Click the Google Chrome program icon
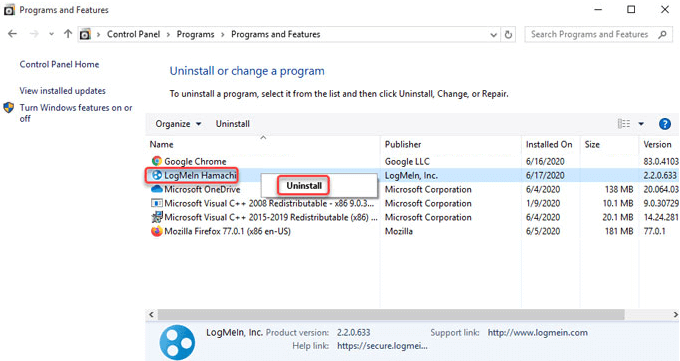This screenshot has width=680, height=361. pyautogui.click(x=157, y=161)
